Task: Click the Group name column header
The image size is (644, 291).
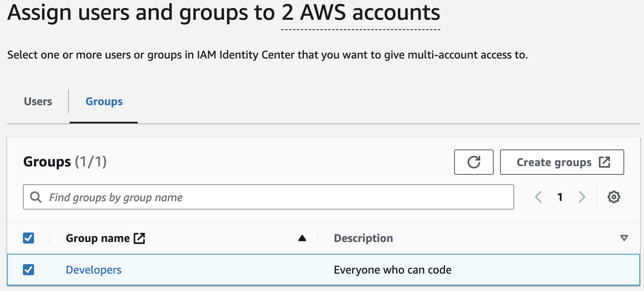Action: pyautogui.click(x=98, y=238)
